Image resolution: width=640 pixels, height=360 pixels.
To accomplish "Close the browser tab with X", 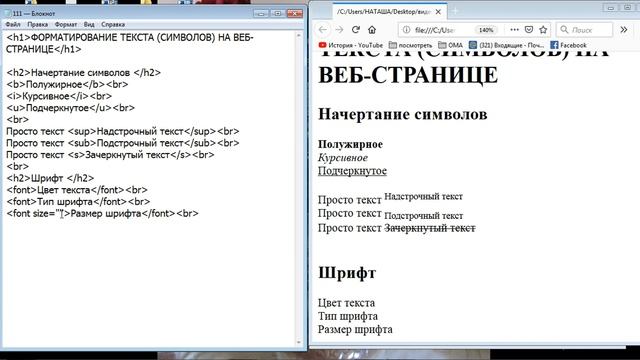I will [x=438, y=12].
